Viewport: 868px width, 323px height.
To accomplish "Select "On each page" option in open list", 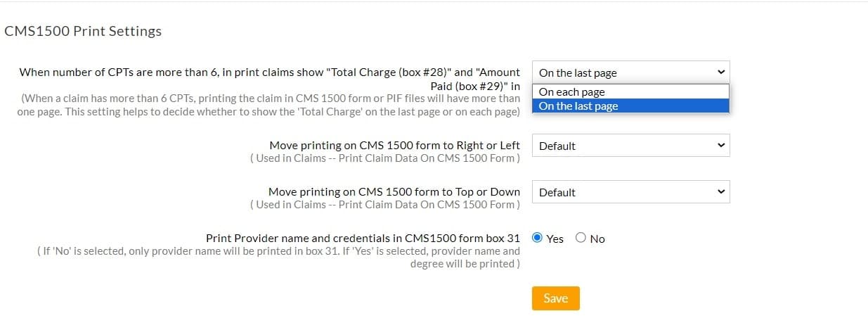I will click(x=572, y=92).
